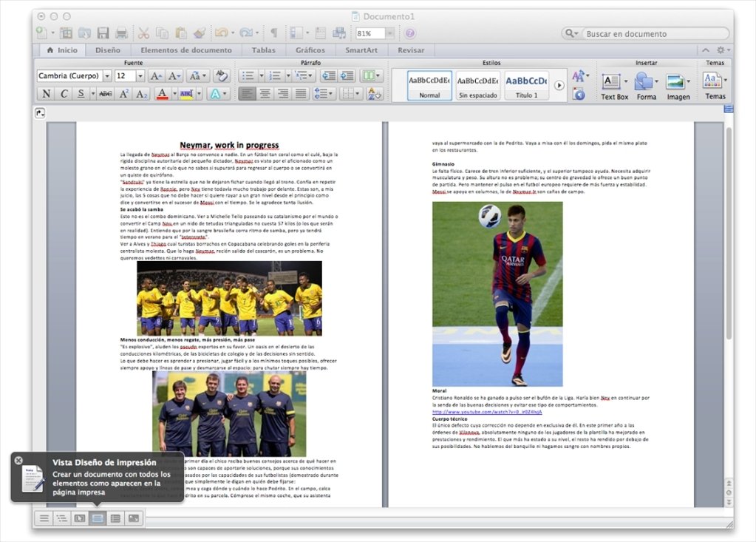
Task: Apply red font color A
Action: pos(162,94)
